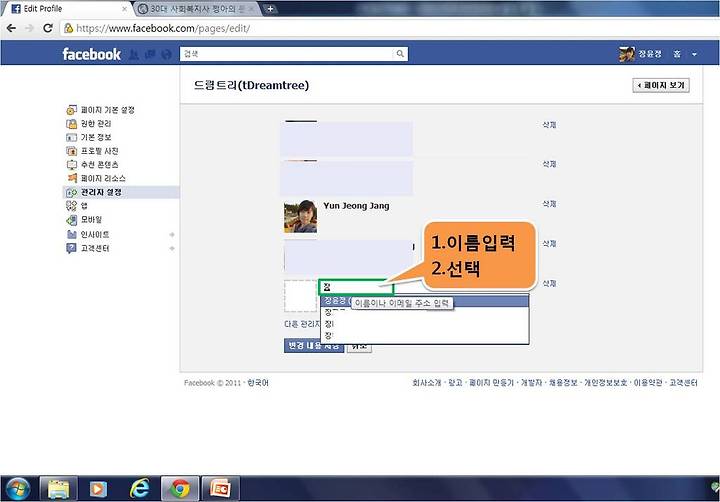Screen dimensions: 720x502
Task: Click 삭제 beside the admin name input
Action: click(x=549, y=283)
